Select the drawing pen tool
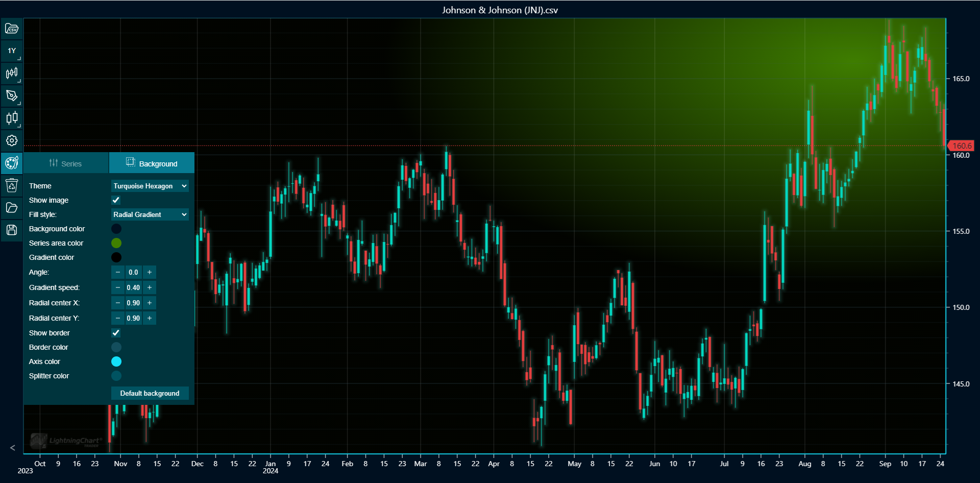Image resolution: width=980 pixels, height=483 pixels. click(12, 95)
